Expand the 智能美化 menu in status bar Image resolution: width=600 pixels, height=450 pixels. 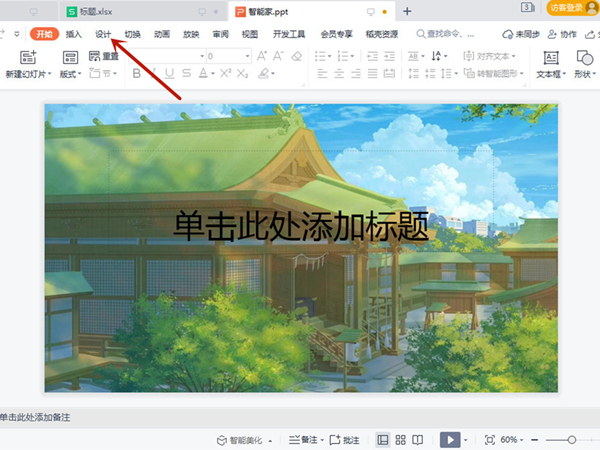pos(250,440)
